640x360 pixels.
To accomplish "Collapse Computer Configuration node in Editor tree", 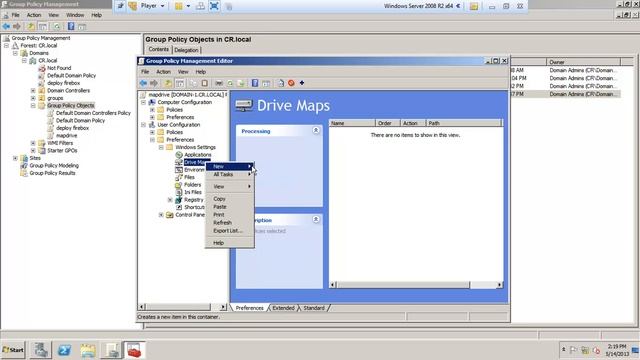I will pos(144,102).
